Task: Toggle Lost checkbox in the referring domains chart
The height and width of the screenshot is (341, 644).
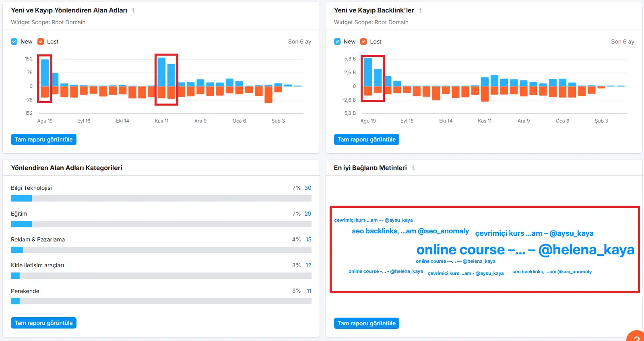Action: (41, 42)
